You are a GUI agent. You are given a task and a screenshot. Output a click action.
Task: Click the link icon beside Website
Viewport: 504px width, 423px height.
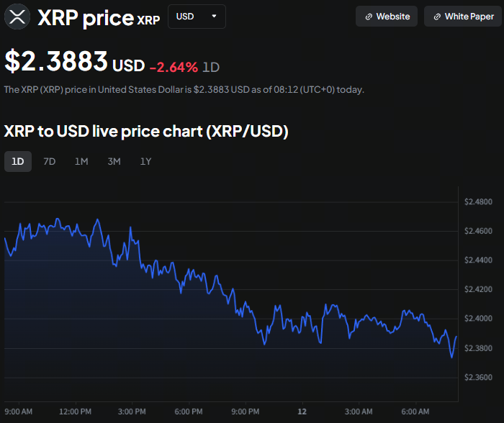coord(369,17)
